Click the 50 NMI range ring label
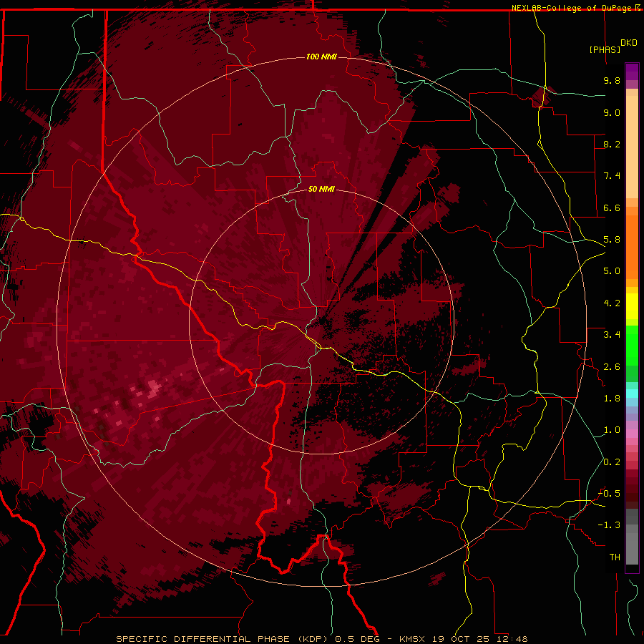Screen dimensions: 644x644 (x=321, y=189)
